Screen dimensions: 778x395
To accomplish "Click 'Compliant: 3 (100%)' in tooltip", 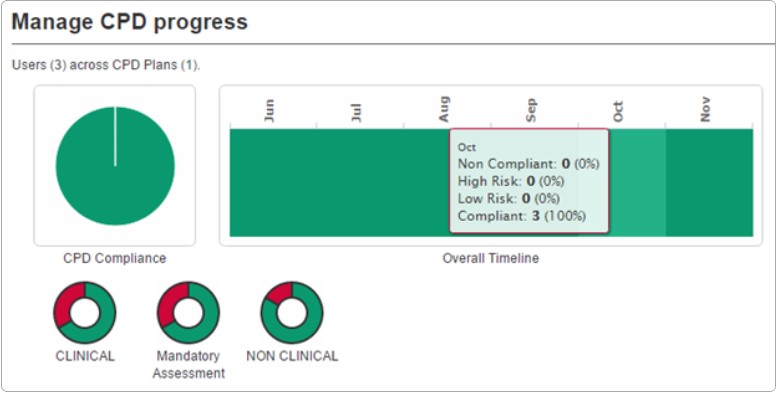I will click(522, 216).
